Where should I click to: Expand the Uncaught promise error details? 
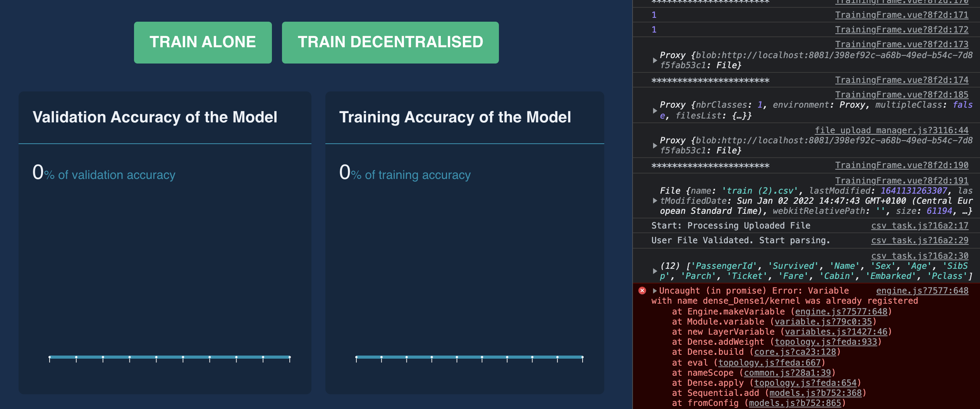655,290
